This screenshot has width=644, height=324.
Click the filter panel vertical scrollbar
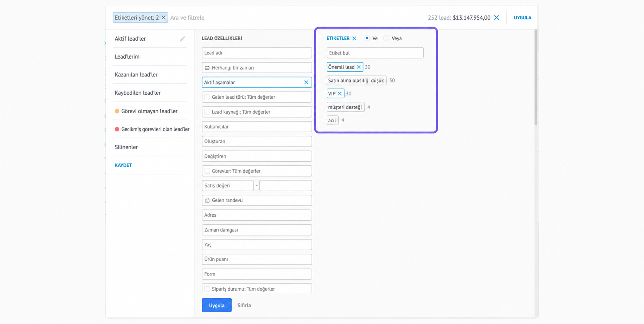tap(536, 78)
